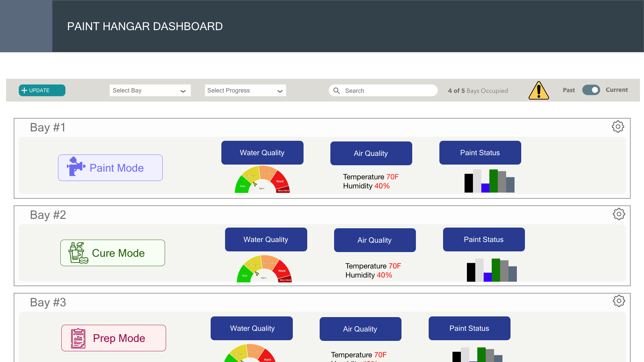Open Bay #2 settings gear

[x=619, y=214]
